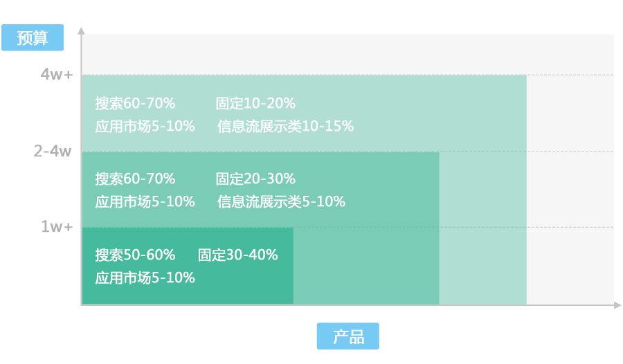Click 信息流展示类5-10% text
This screenshot has width=623, height=364.
[281, 202]
